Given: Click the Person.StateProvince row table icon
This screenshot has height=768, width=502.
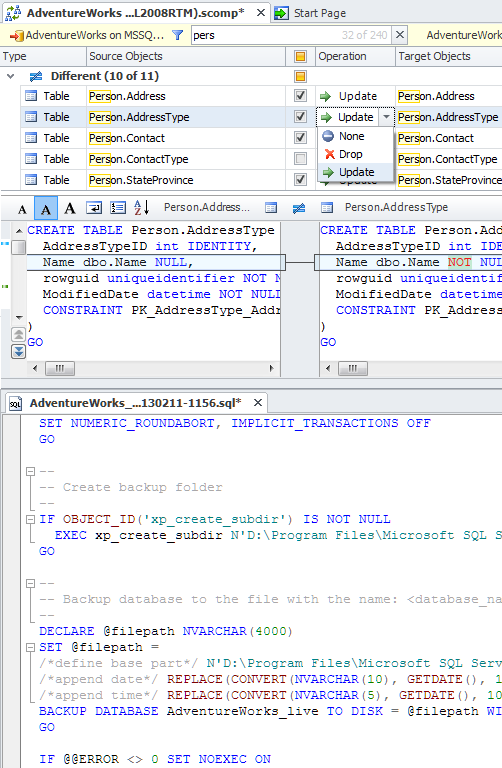Looking at the screenshot, I should (31, 180).
